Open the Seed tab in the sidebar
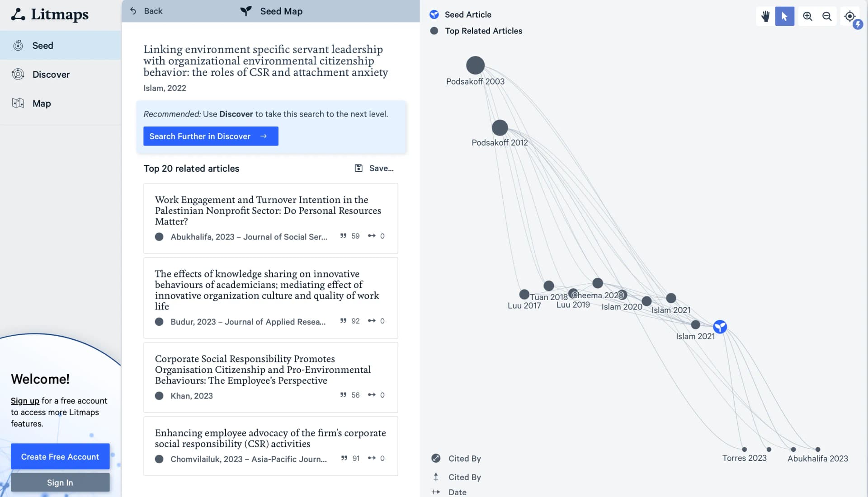 (42, 45)
